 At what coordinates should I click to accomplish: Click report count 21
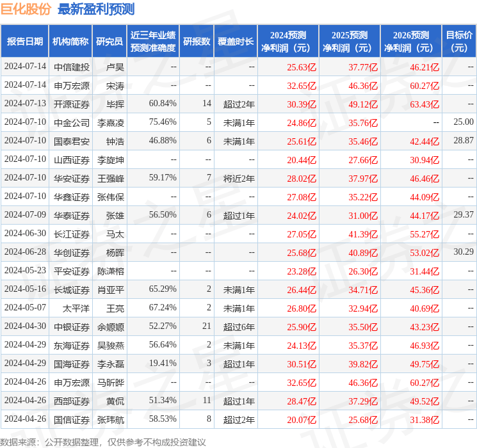pos(207,326)
